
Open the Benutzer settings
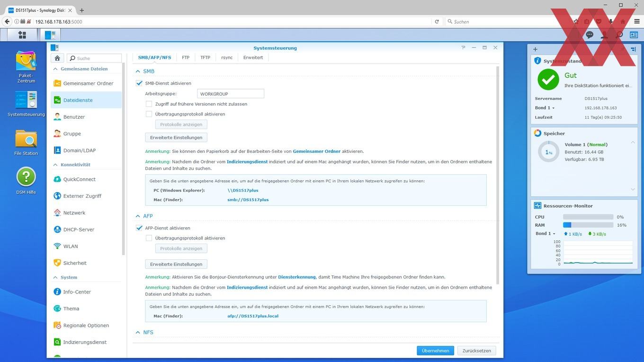point(86,117)
